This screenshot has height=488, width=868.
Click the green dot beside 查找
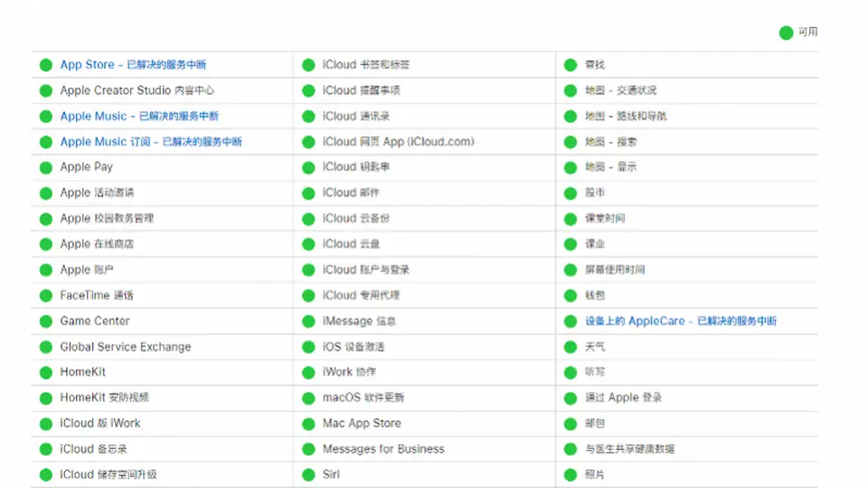click(x=571, y=65)
